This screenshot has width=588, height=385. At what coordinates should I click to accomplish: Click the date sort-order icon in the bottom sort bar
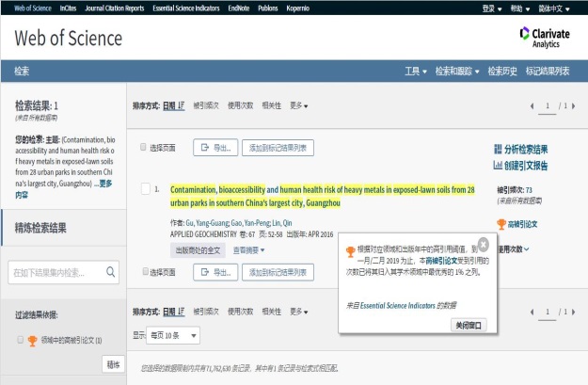pos(182,312)
